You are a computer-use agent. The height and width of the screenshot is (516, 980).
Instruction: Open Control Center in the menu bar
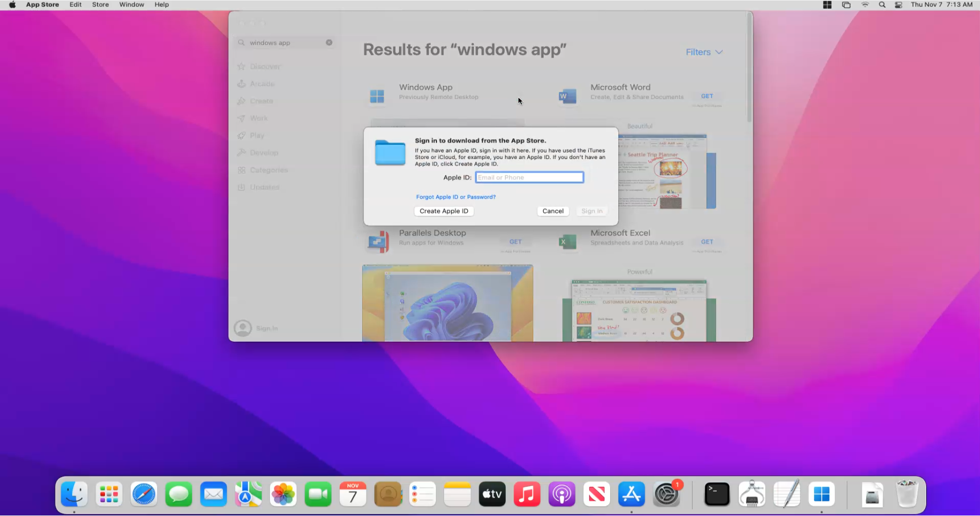(x=899, y=5)
